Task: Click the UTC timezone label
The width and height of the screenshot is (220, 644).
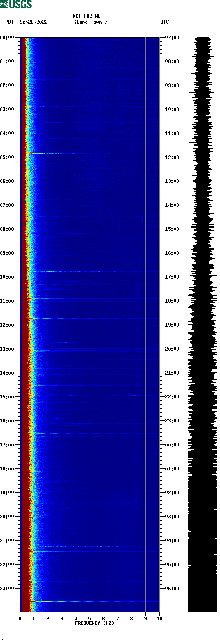Action: tap(165, 22)
